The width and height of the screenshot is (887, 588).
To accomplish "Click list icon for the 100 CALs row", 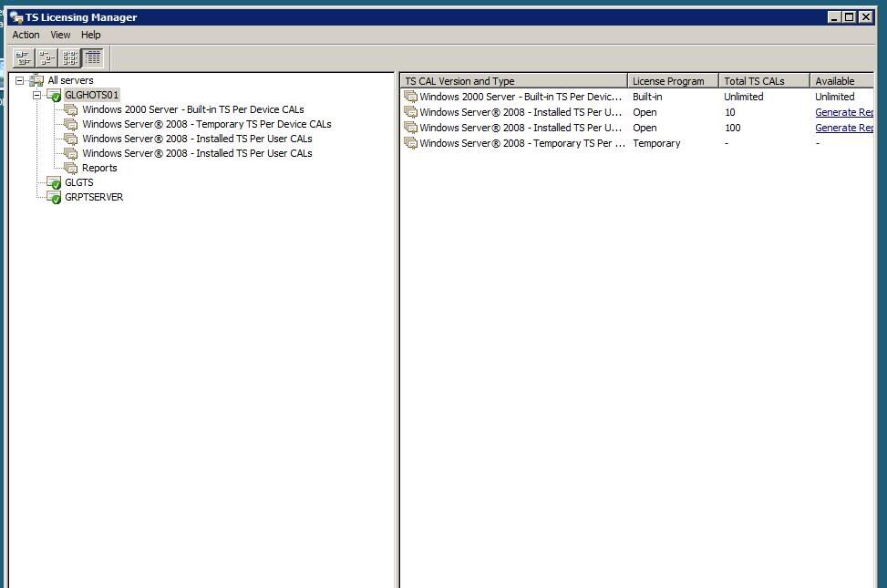I will tap(411, 128).
